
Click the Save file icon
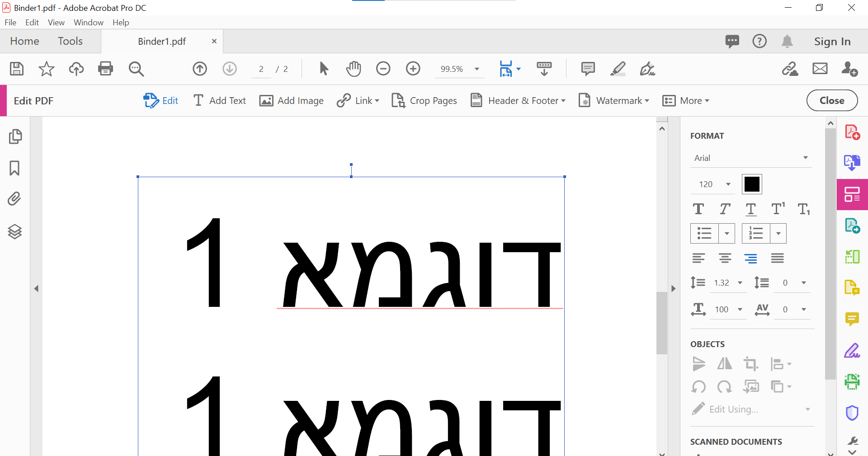(17, 69)
